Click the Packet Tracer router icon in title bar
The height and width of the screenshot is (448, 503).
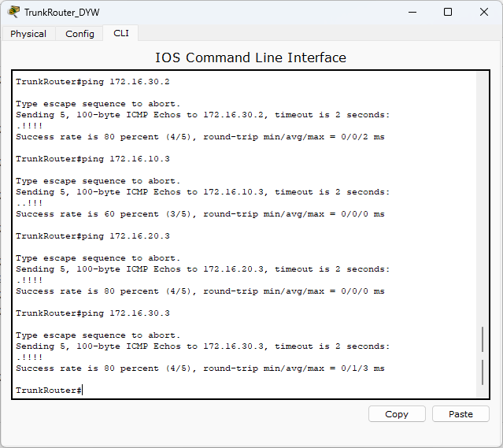coord(13,12)
